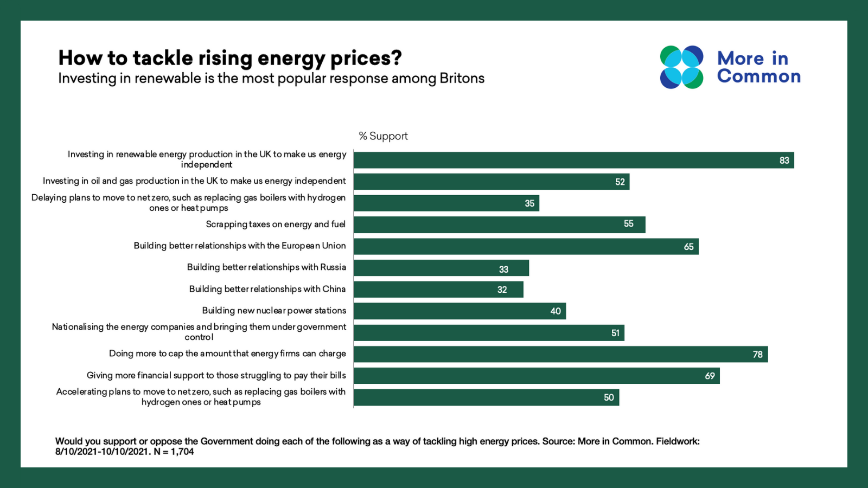The image size is (868, 488).
Task: Select the energy price cap bar showing 78
Action: point(560,355)
